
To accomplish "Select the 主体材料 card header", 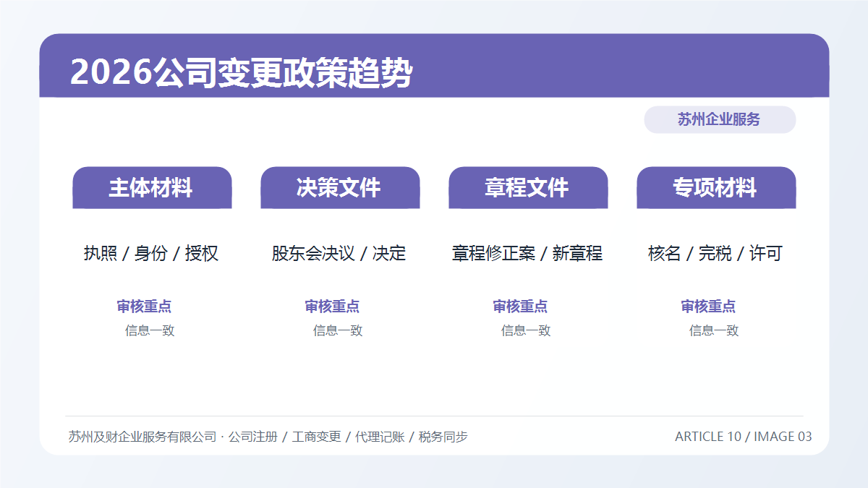I will tap(152, 188).
